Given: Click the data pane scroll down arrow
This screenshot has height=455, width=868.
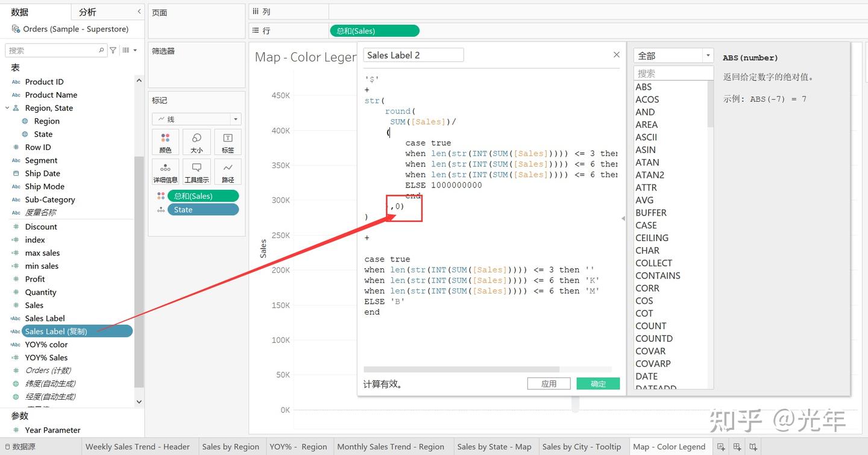Looking at the screenshot, I should point(139,401).
